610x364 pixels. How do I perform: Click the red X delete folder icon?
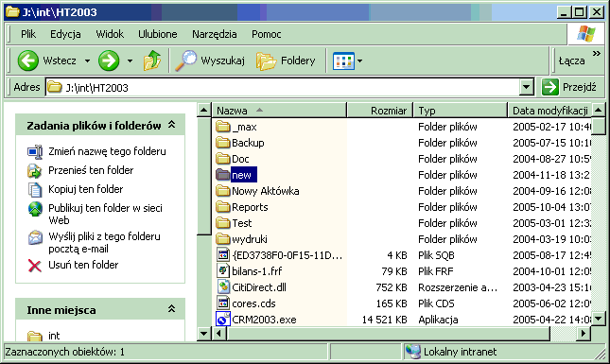35,266
